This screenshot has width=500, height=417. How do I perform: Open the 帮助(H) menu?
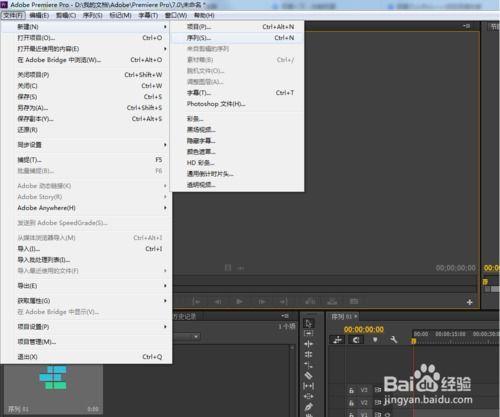pyautogui.click(x=204, y=15)
